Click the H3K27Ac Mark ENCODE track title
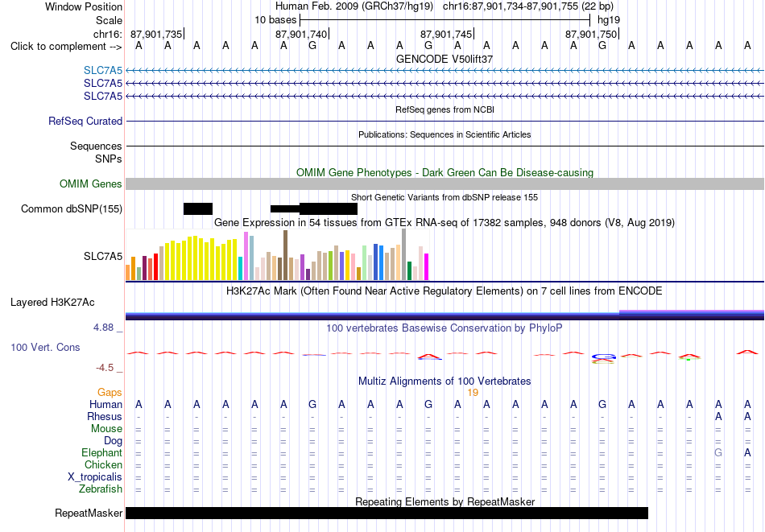 pos(445,291)
